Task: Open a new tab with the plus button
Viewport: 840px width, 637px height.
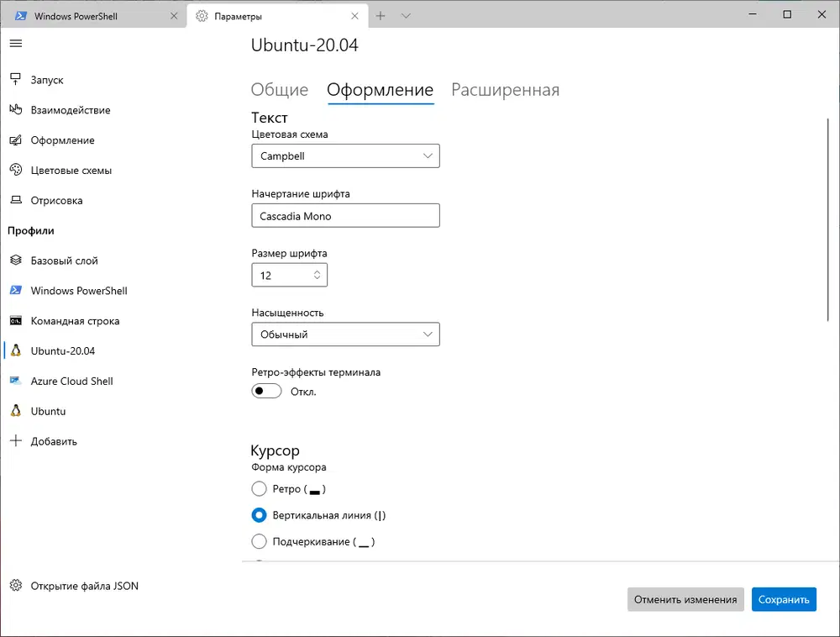Action: tap(381, 16)
